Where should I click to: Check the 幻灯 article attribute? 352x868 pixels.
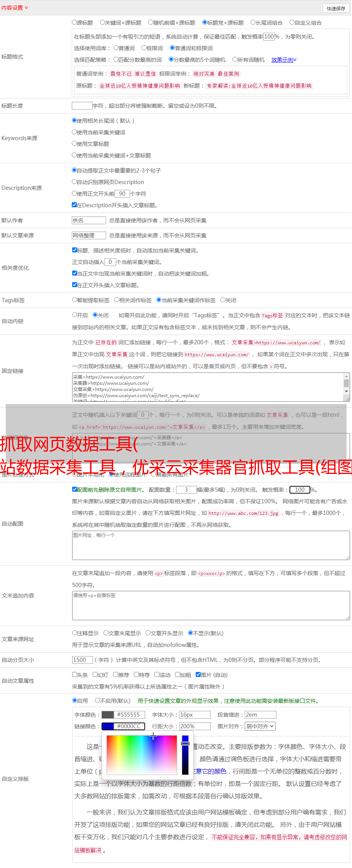point(95,675)
